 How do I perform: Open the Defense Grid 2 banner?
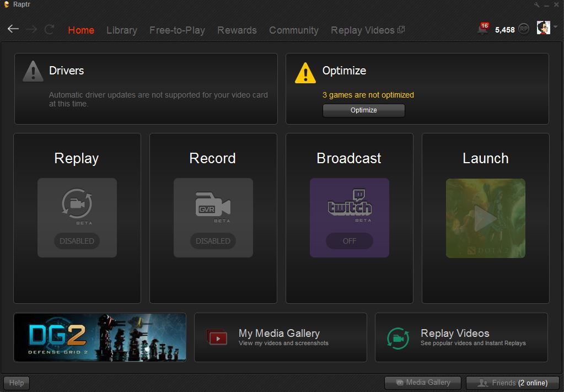tap(100, 337)
